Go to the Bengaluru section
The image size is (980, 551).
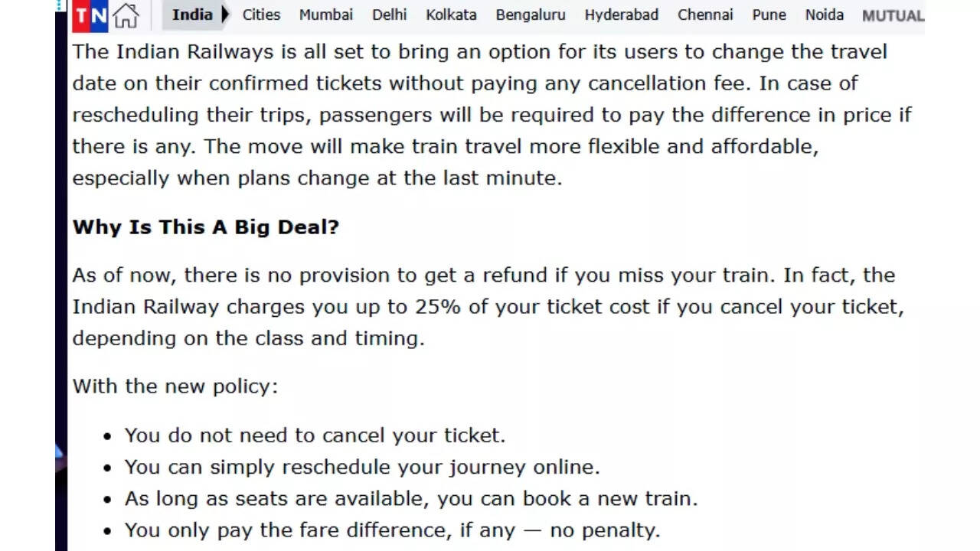(531, 15)
